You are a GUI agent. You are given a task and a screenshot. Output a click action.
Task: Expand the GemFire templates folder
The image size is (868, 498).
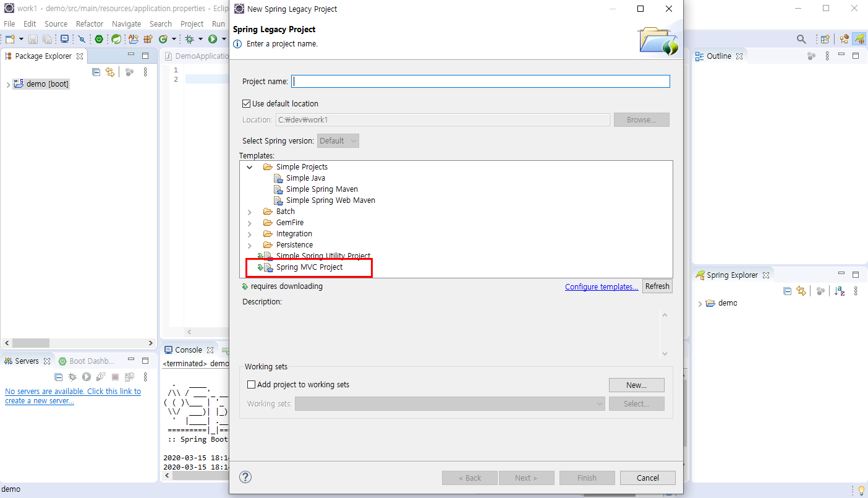(250, 223)
